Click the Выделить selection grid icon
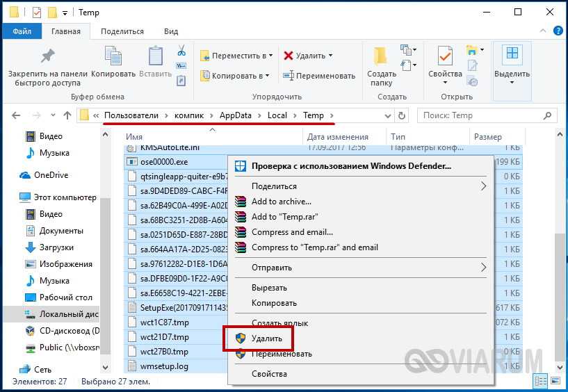 pyautogui.click(x=512, y=56)
